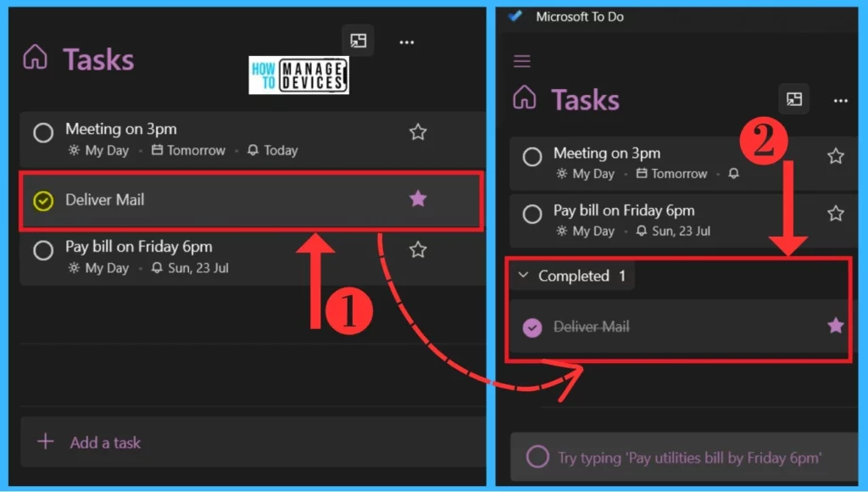
Task: Open layout view icon in left Tasks header
Action: click(x=359, y=41)
